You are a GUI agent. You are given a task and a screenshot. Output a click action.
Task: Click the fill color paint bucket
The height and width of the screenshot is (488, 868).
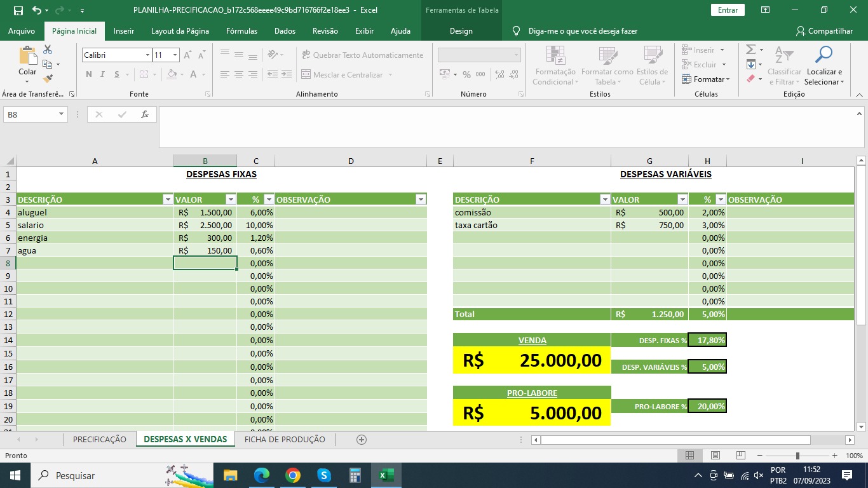tap(172, 74)
